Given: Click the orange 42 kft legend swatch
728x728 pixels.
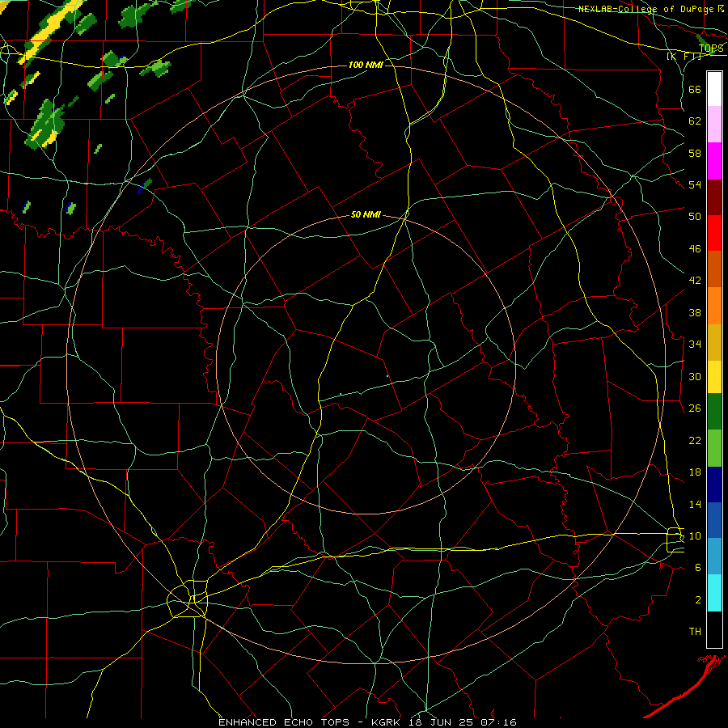Looking at the screenshot, I should [x=714, y=306].
